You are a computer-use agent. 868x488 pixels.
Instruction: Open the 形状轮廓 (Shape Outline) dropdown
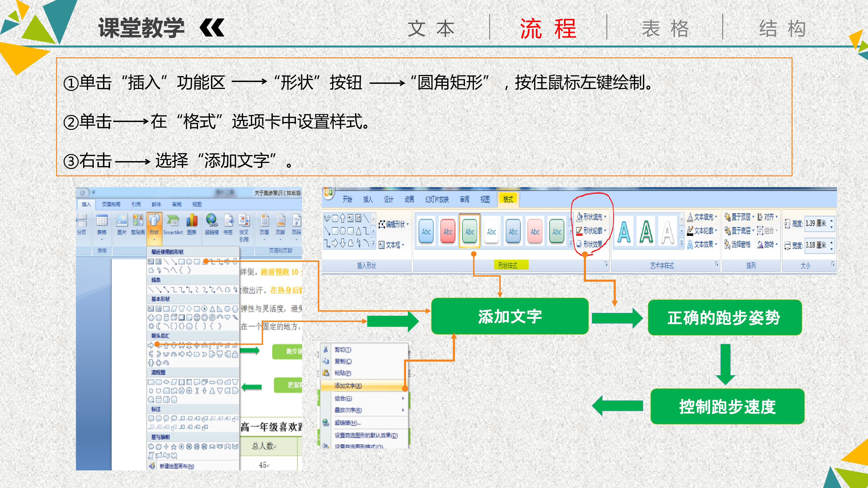[591, 231]
